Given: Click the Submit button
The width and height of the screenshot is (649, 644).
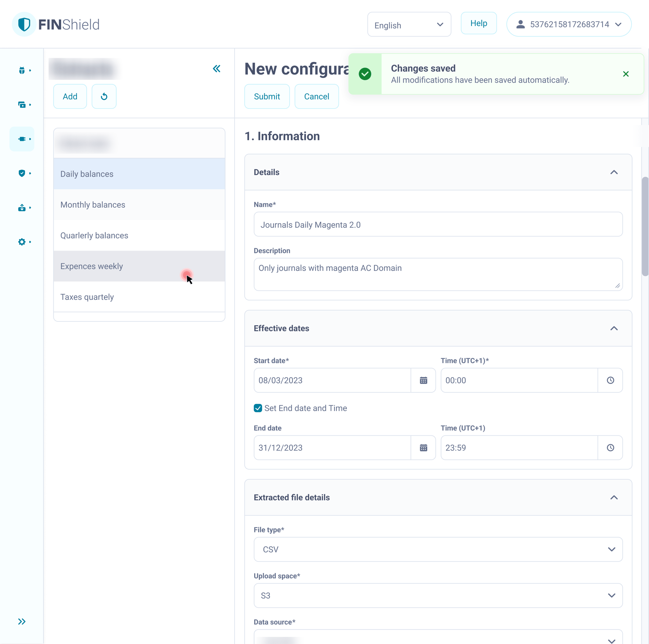Looking at the screenshot, I should click(267, 97).
